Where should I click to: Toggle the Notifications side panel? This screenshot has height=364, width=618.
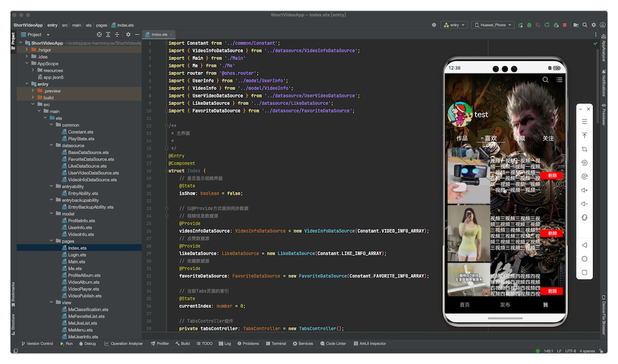604,83
